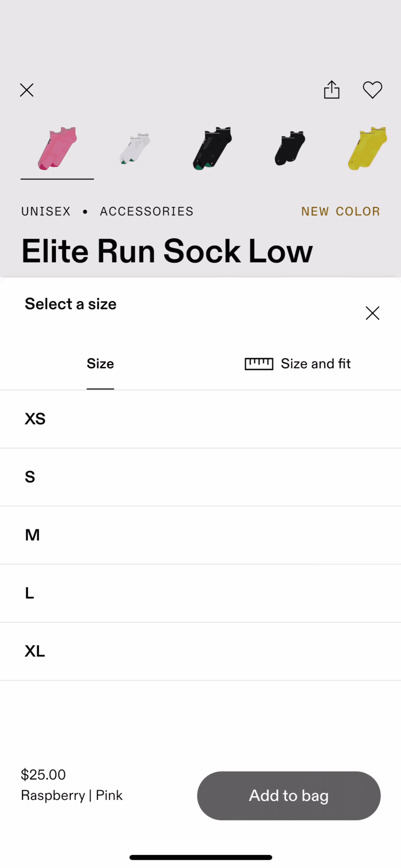401x868 pixels.
Task: Pick the black sock with green heel
Action: [212, 149]
